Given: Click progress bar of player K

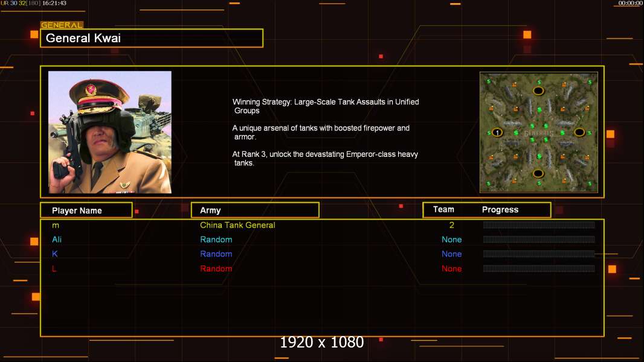Looking at the screenshot, I should click(539, 254).
